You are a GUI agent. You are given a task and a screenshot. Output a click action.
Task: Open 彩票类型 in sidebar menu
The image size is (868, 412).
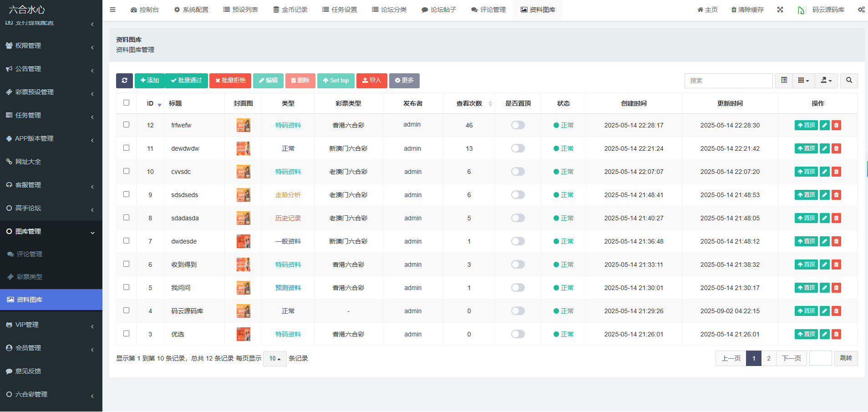tap(30, 277)
